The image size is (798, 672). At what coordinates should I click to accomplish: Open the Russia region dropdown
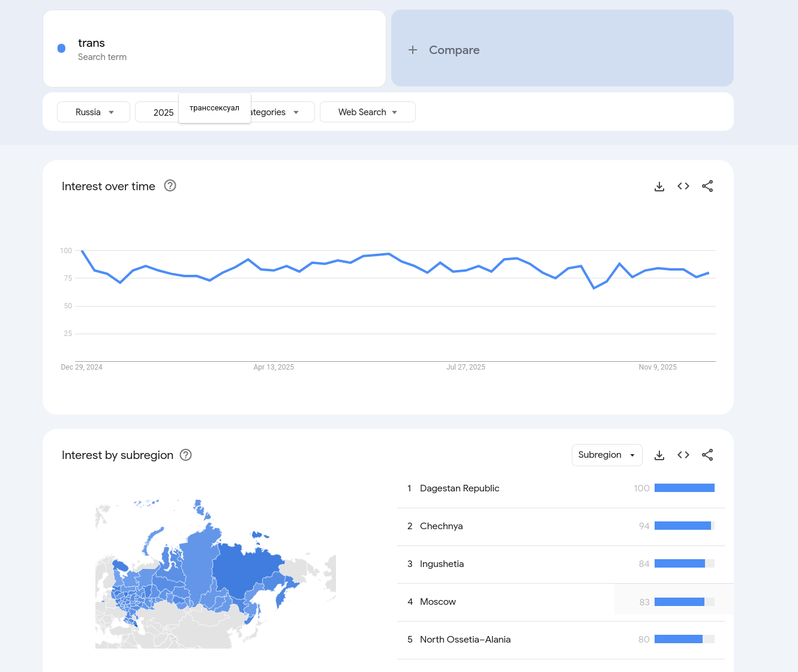pos(94,112)
